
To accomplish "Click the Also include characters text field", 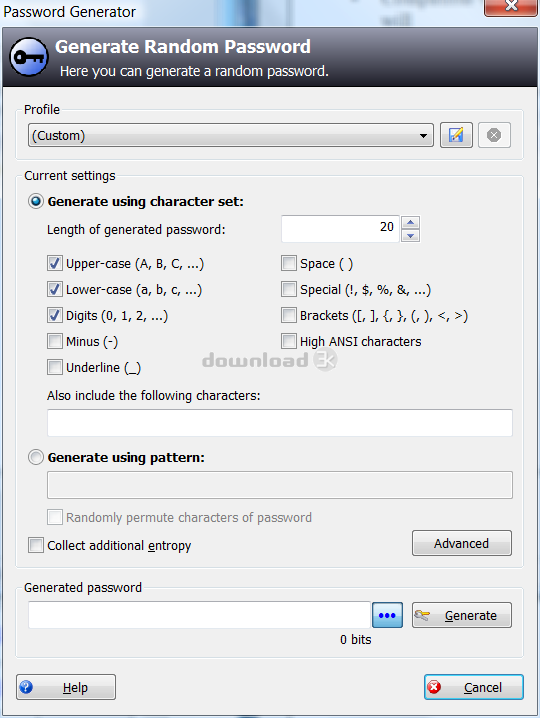I will pyautogui.click(x=280, y=423).
